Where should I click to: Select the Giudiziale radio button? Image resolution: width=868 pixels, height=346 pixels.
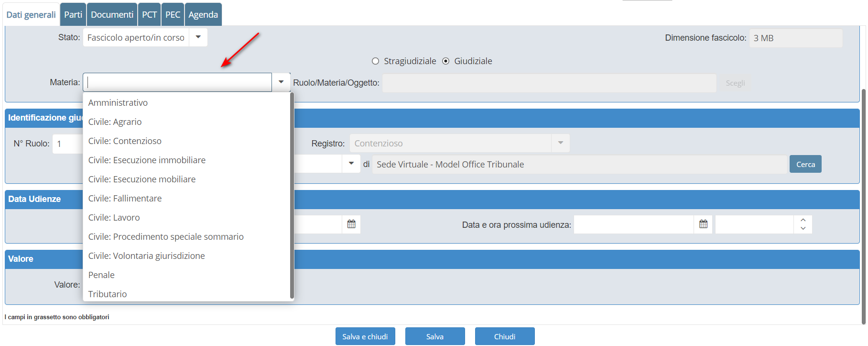[446, 61]
